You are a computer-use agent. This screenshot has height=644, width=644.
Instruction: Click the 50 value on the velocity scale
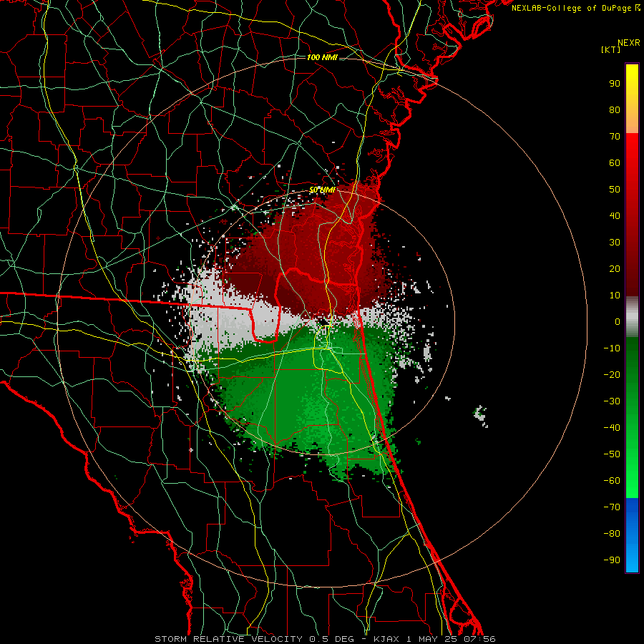pyautogui.click(x=615, y=190)
